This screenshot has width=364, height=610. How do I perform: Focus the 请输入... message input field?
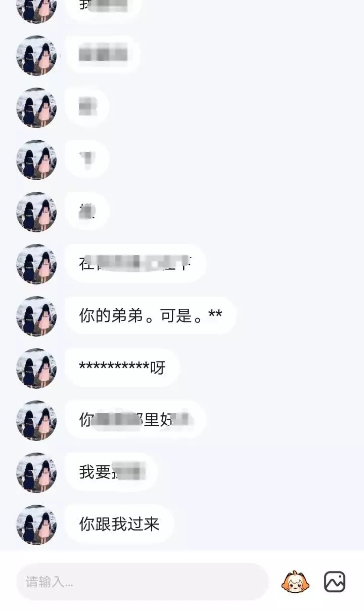(142, 582)
